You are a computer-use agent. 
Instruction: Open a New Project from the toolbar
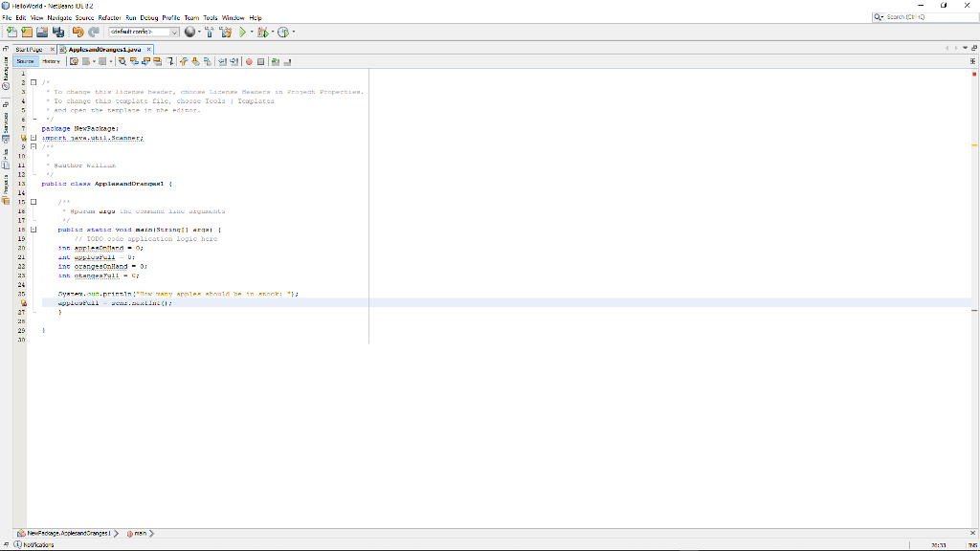click(x=26, y=32)
